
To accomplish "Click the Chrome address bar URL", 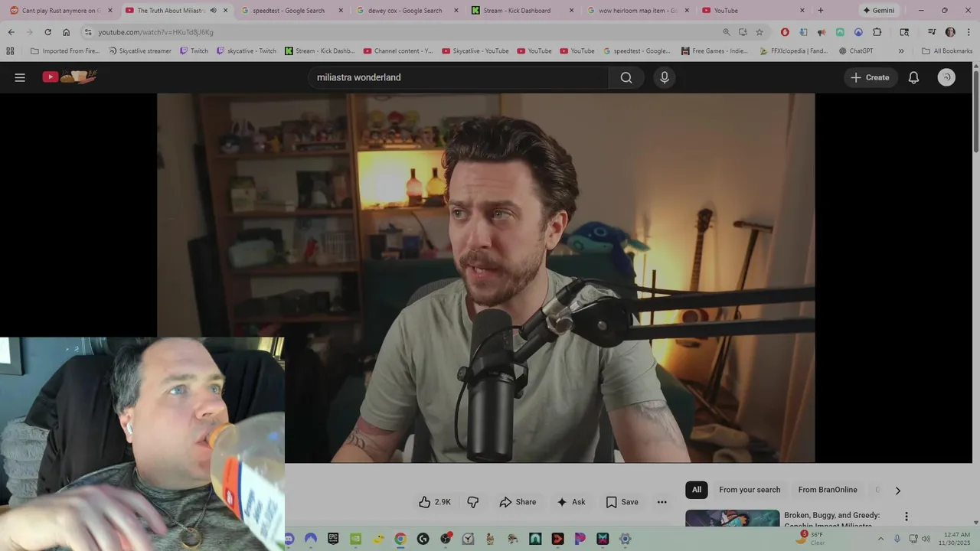I will coord(155,32).
